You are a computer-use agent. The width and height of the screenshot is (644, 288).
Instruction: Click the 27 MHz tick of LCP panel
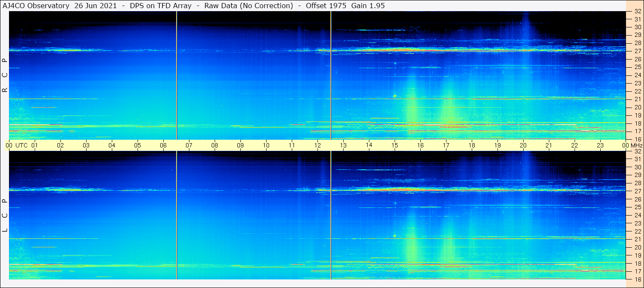[x=637, y=191]
